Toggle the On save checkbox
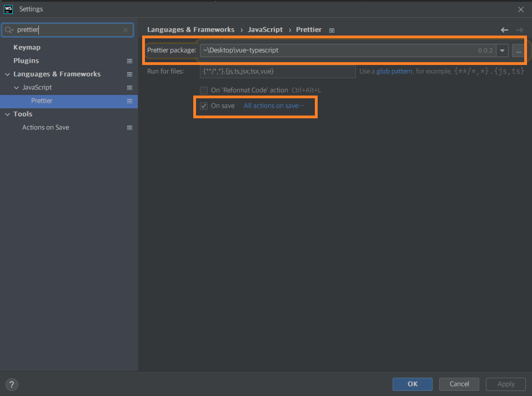This screenshot has height=396, width=532. (x=204, y=106)
